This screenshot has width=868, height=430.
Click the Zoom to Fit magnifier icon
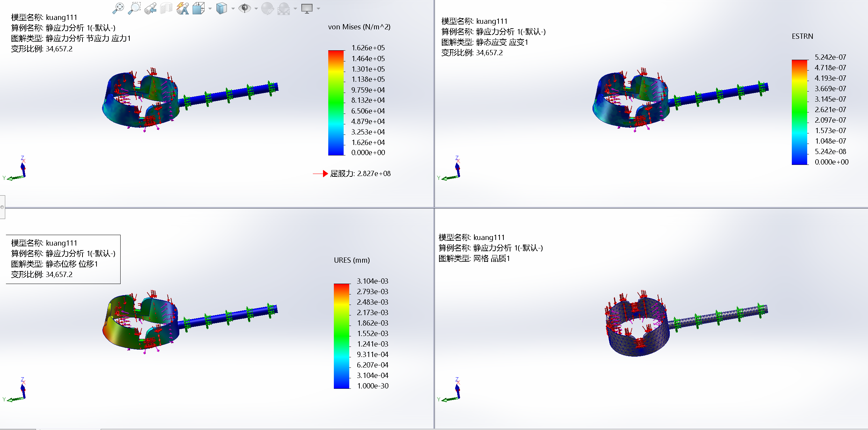point(118,8)
